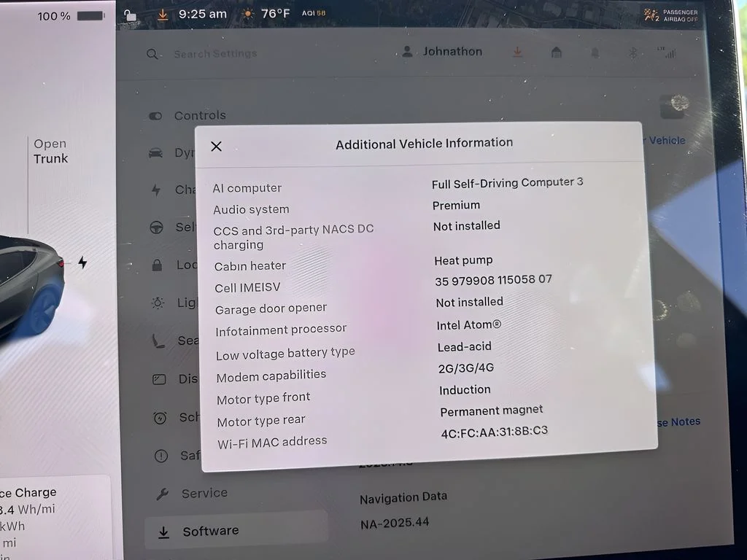Tap the HomeLink garage icon
Image resolution: width=747 pixels, height=560 pixels.
click(x=557, y=52)
